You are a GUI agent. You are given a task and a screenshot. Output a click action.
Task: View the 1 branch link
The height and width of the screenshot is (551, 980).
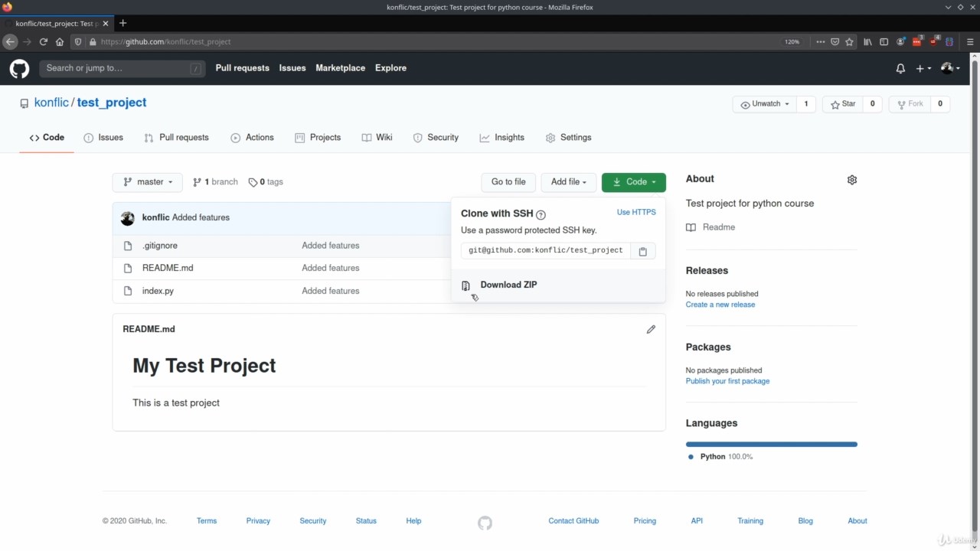(215, 182)
